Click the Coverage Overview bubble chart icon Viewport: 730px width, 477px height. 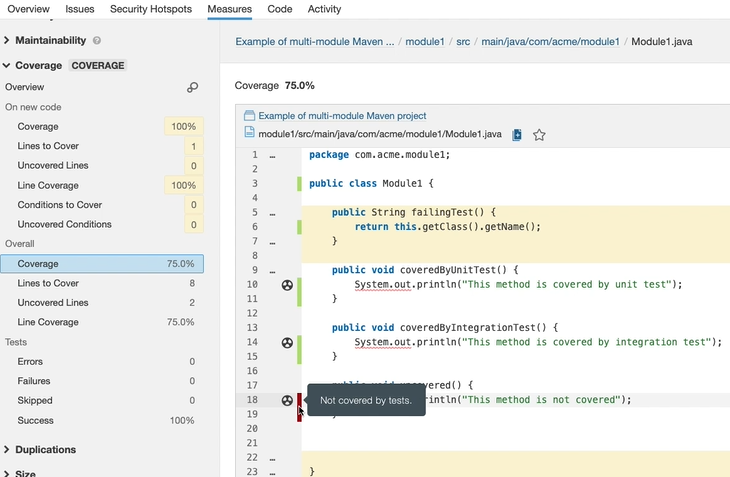coord(192,87)
